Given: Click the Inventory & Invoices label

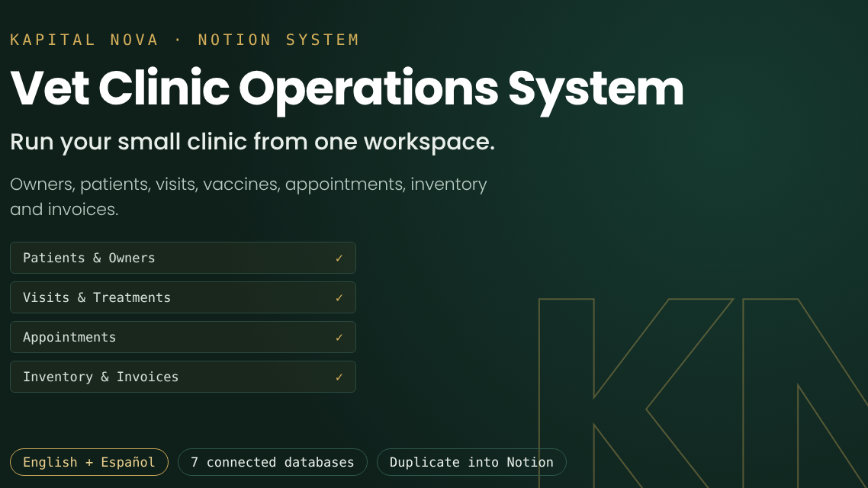Looking at the screenshot, I should [101, 377].
